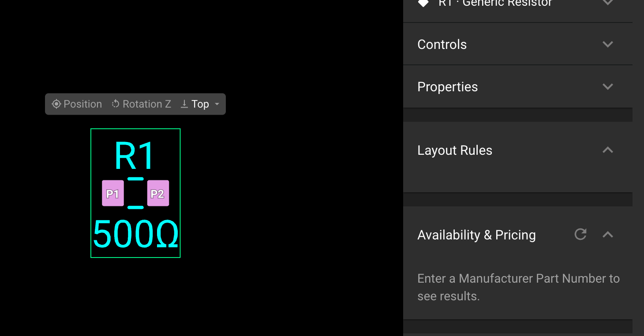Expand the R1 Generic Resistor header chevron

pos(608,3)
